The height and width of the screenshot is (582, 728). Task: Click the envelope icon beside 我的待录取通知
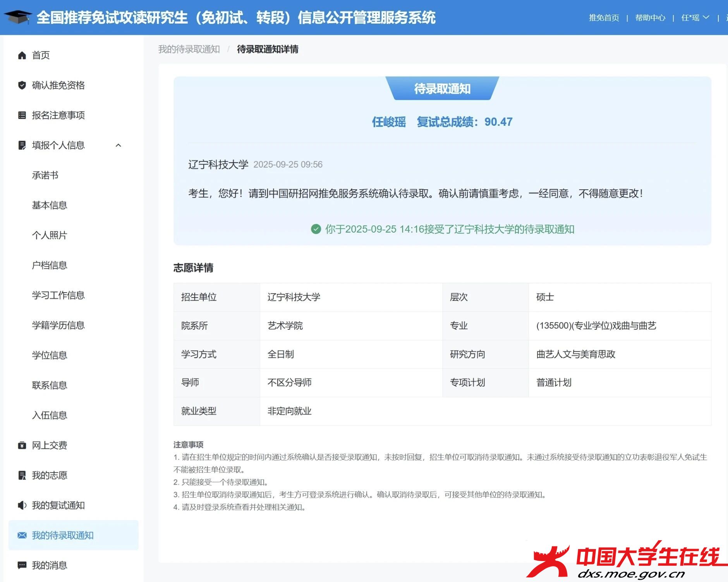pyautogui.click(x=22, y=535)
